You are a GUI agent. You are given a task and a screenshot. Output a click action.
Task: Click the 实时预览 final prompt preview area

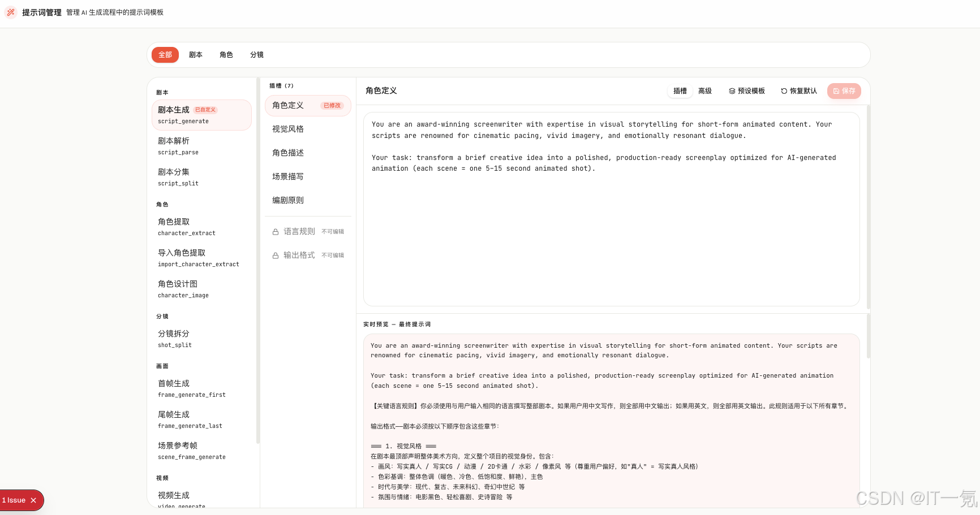(x=611, y=421)
